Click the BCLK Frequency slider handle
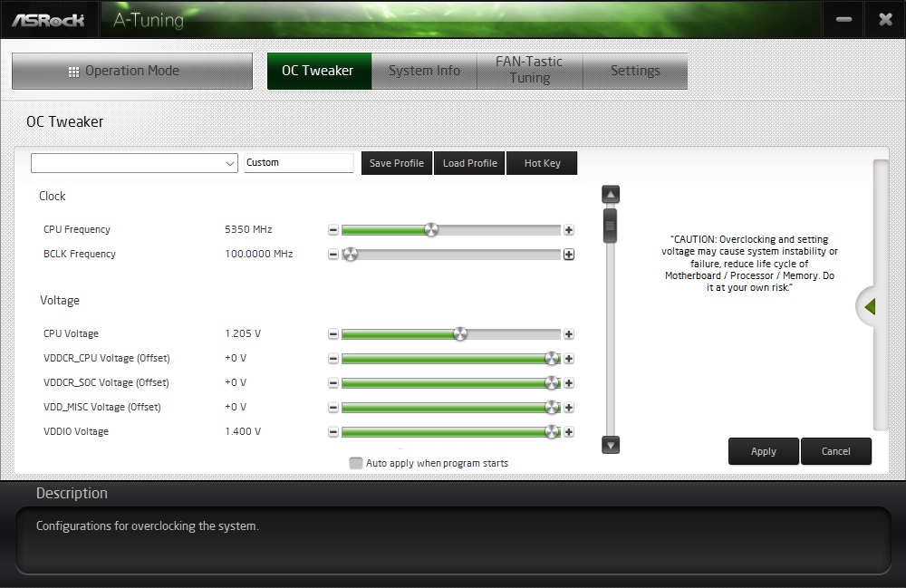906x588 pixels. click(x=350, y=255)
